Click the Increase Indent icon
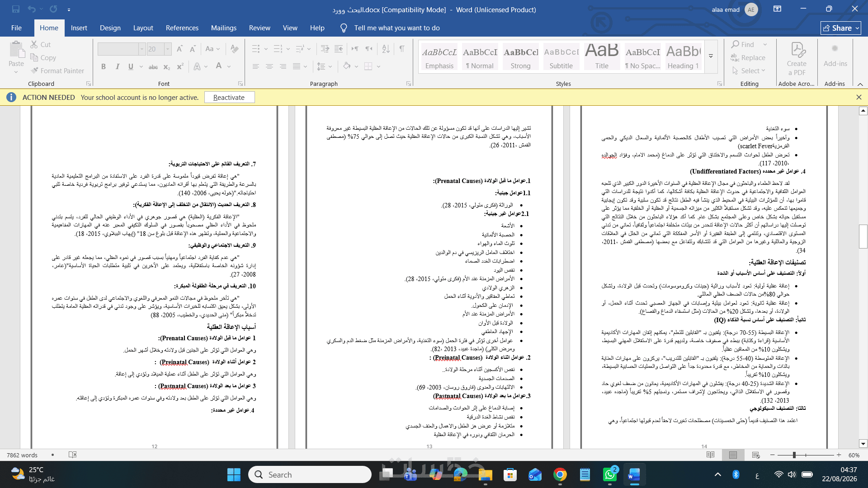Viewport: 868px width, 488px height. tap(339, 49)
